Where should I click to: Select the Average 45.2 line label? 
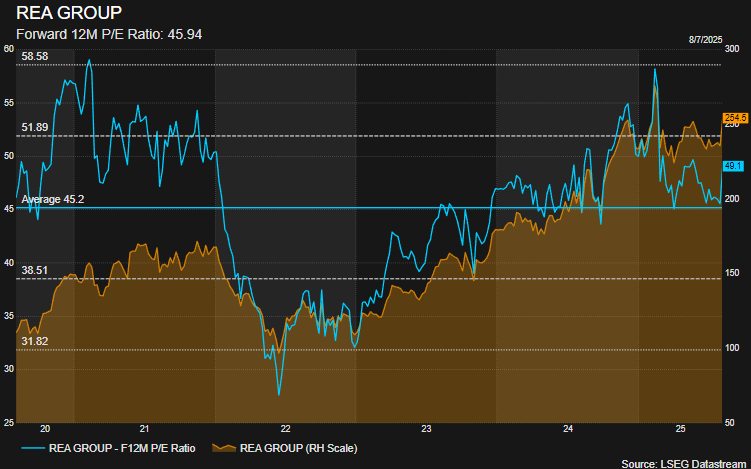[52, 200]
